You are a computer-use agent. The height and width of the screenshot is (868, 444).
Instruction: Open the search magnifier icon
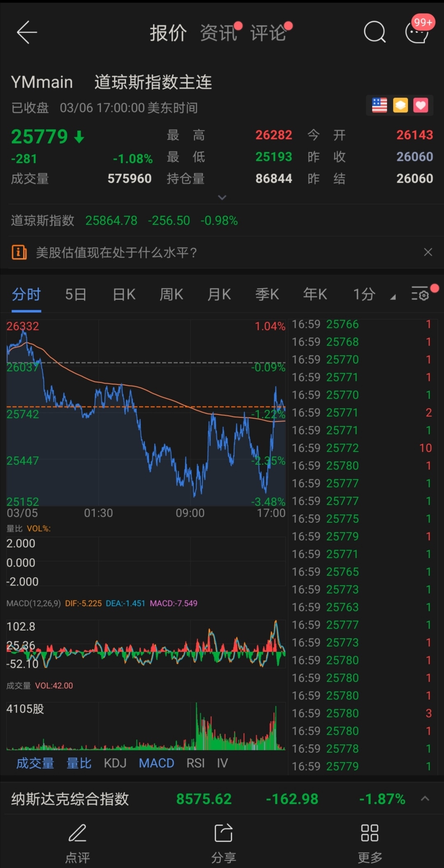click(x=375, y=32)
